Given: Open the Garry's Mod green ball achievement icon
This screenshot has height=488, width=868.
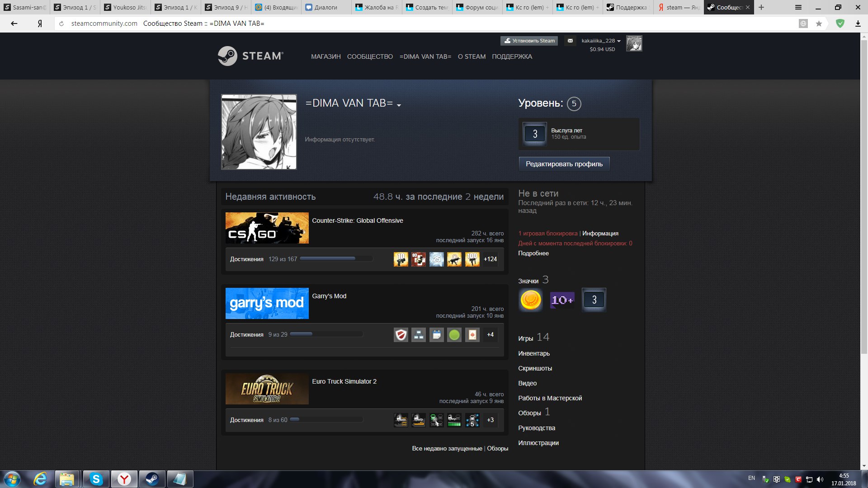Looking at the screenshot, I should click(454, 334).
